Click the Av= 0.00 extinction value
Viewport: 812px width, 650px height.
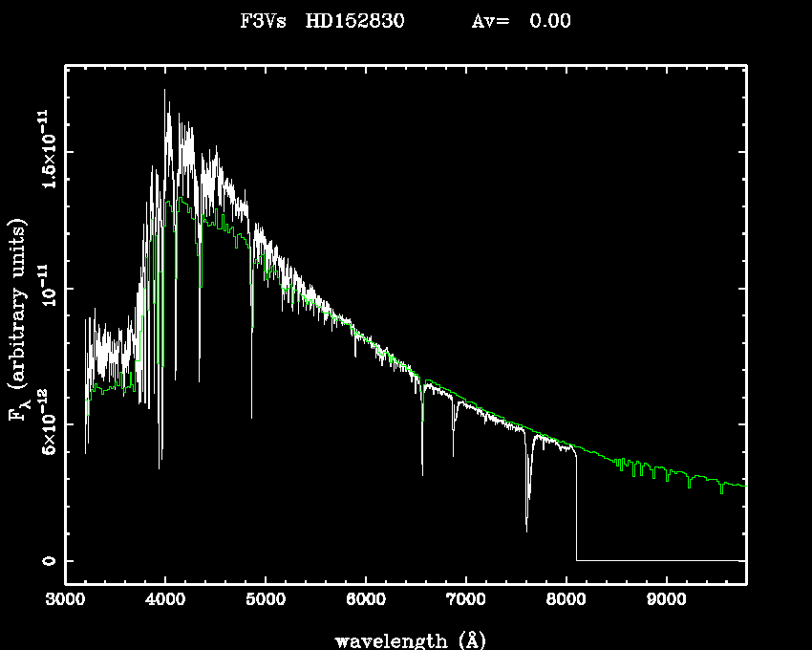(x=522, y=21)
